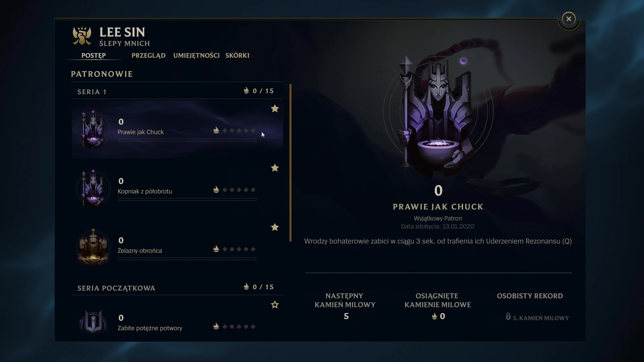
Task: Click the Lee Sin champion mastery crest
Action: tap(82, 36)
